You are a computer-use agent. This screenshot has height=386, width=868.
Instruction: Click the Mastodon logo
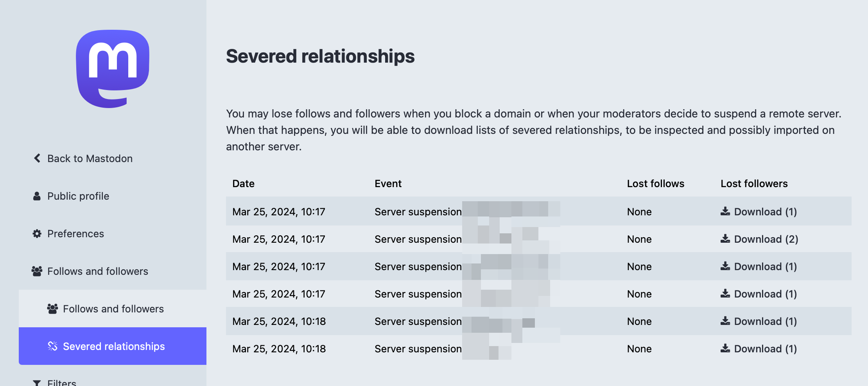[113, 69]
